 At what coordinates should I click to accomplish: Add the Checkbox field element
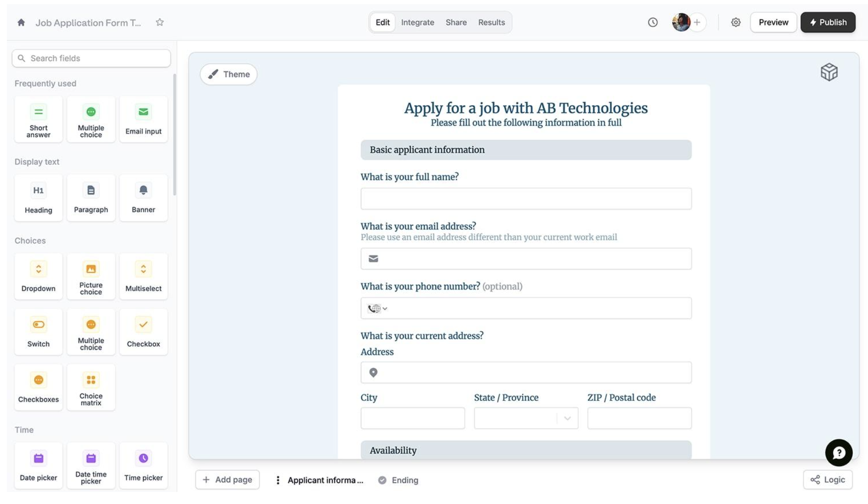[x=143, y=332]
